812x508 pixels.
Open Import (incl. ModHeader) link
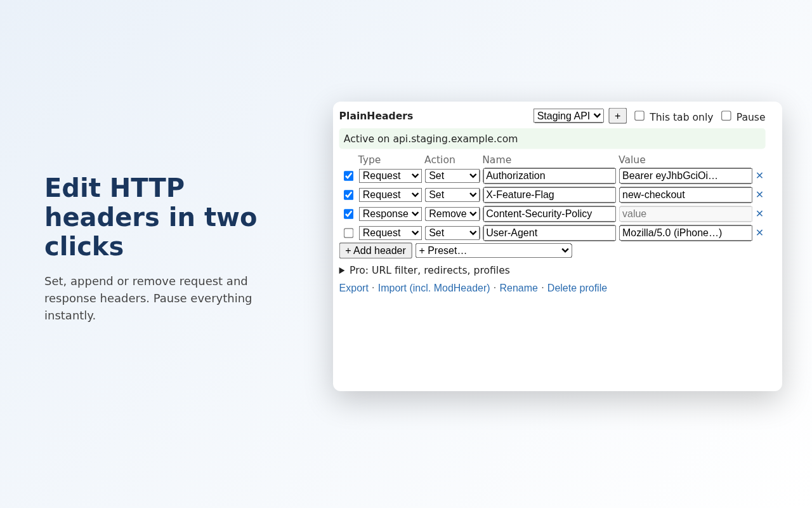(x=434, y=288)
